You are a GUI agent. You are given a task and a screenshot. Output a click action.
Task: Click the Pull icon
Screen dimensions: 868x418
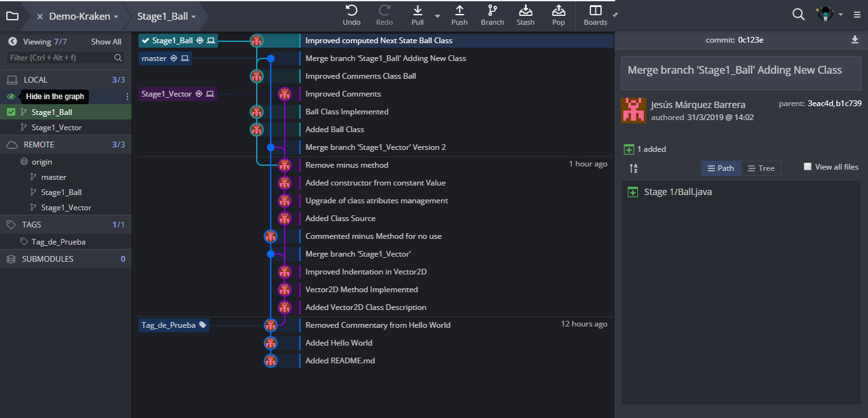pyautogui.click(x=417, y=11)
